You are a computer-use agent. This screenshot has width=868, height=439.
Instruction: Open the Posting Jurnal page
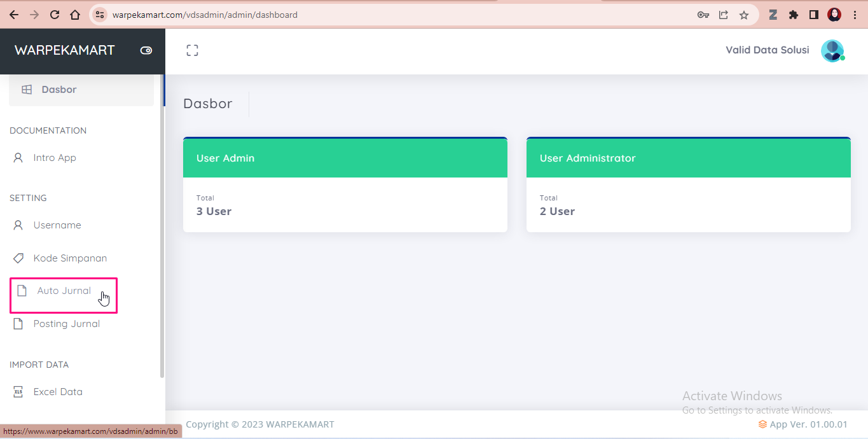(67, 324)
